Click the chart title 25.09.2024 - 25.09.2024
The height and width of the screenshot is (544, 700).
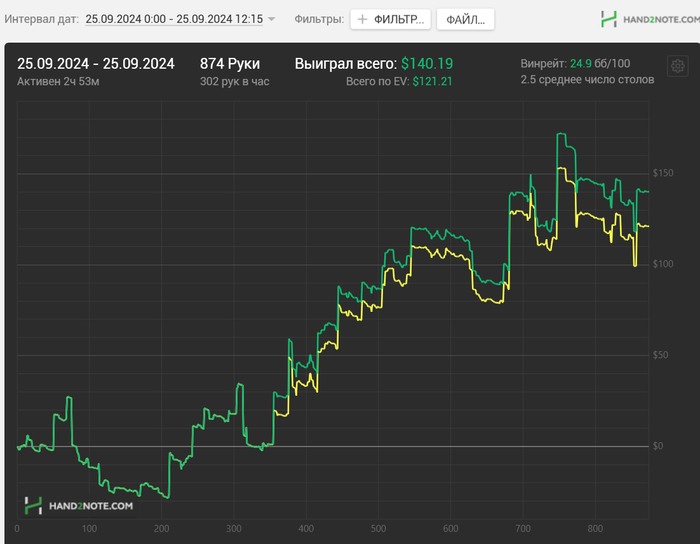(x=96, y=64)
